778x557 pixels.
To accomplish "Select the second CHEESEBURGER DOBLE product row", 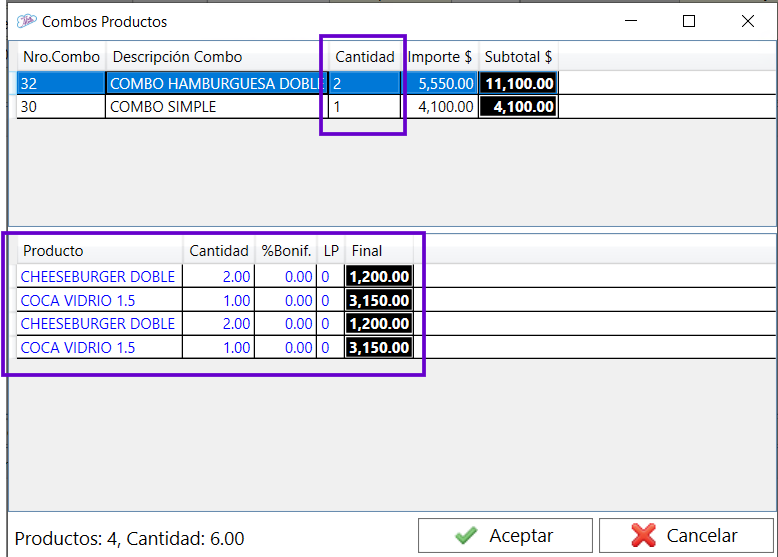I will point(98,324).
